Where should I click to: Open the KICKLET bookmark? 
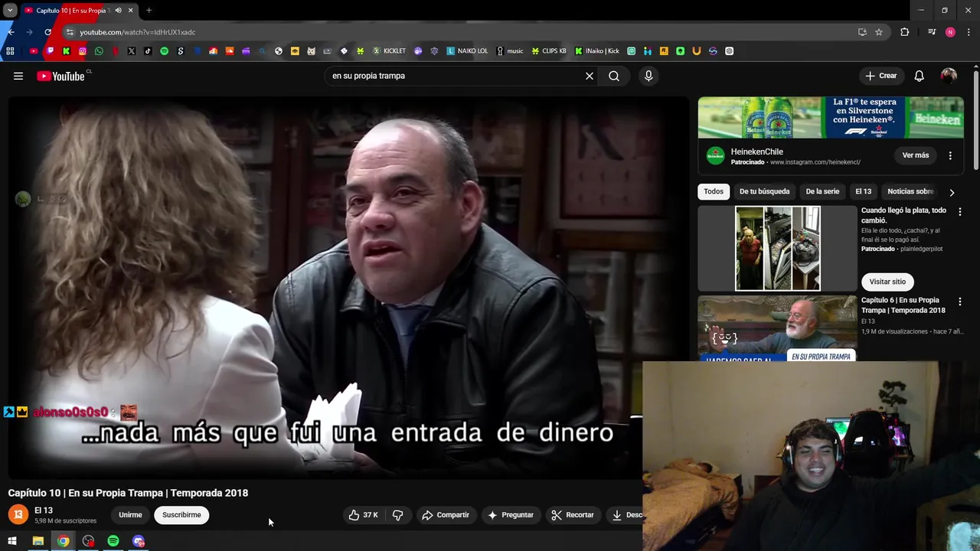(389, 51)
